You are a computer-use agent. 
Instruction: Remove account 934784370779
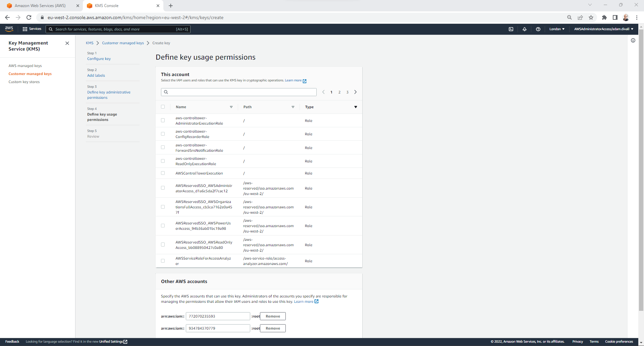coord(273,328)
